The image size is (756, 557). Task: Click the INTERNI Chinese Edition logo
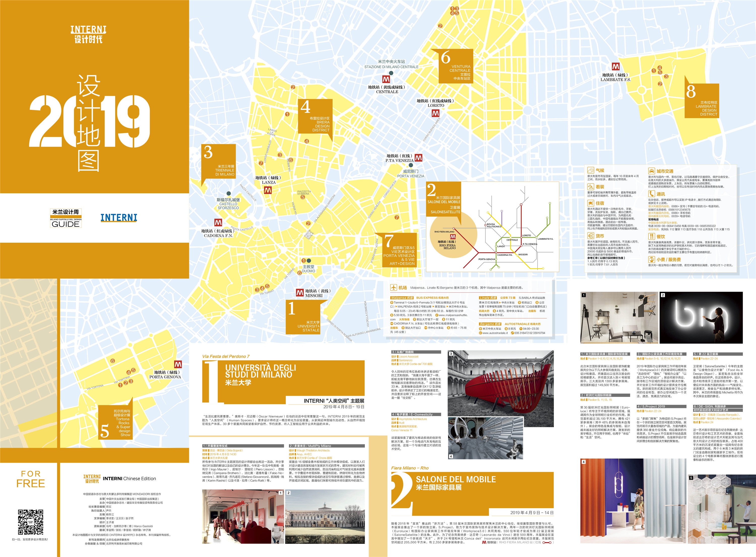[120, 478]
